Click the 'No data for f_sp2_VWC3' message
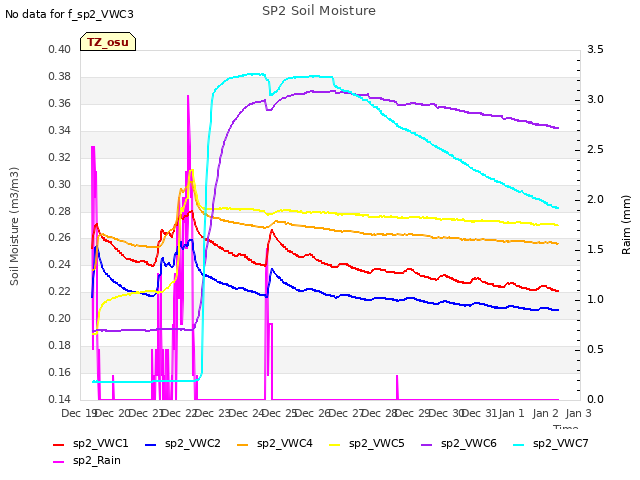Image resolution: width=640 pixels, height=480 pixels. tap(69, 14)
